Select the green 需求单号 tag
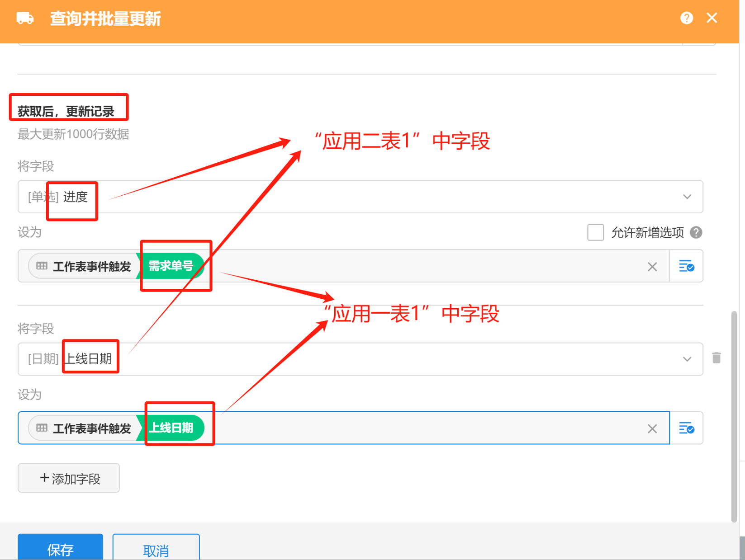 [x=171, y=266]
